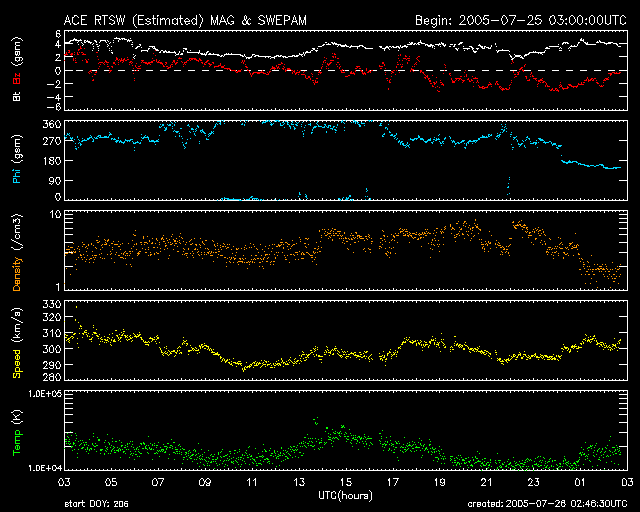
Task: Click the '07' hour label on the time axis
Action: (x=158, y=483)
